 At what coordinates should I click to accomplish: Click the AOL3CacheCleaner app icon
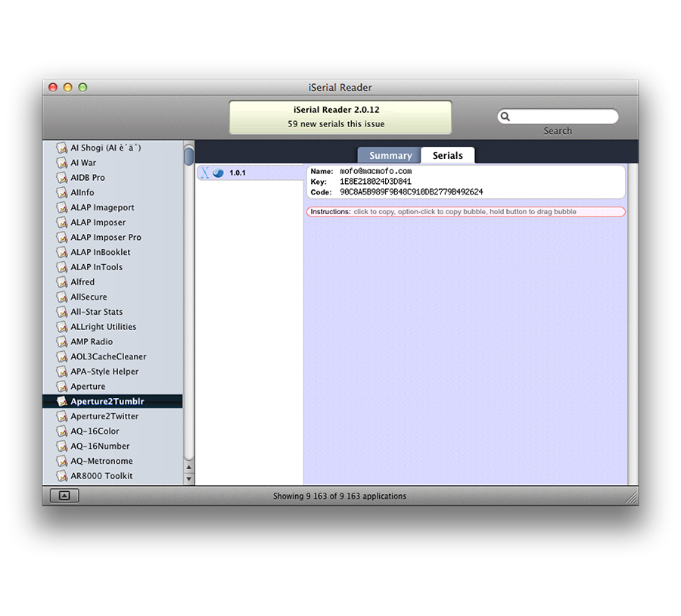(62, 356)
